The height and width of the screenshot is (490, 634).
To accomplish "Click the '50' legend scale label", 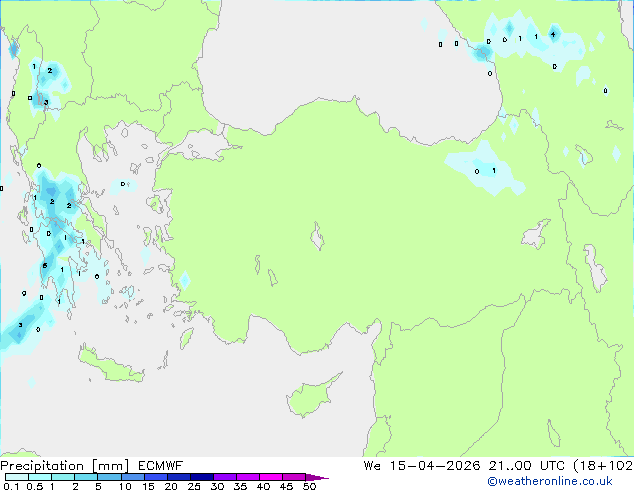I will [x=309, y=486].
